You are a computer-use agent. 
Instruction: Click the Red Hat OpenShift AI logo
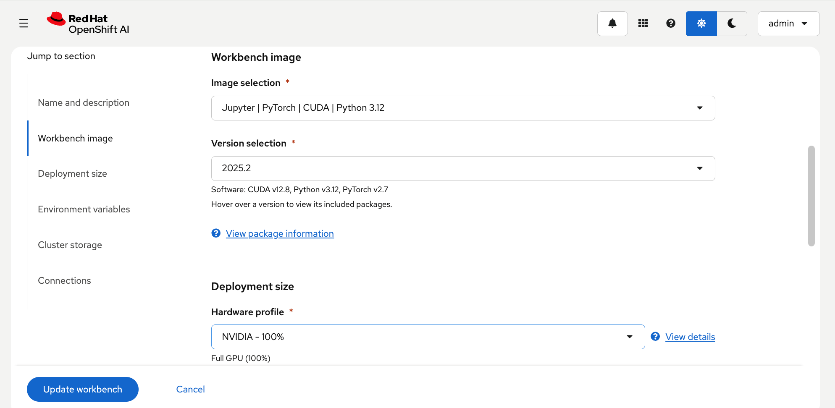coord(88,23)
